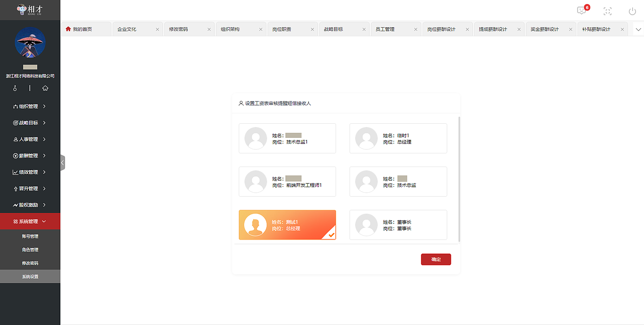This screenshot has width=644, height=325.
Task: Deselect the highlighted 测试1 recipient card
Action: [x=287, y=225]
